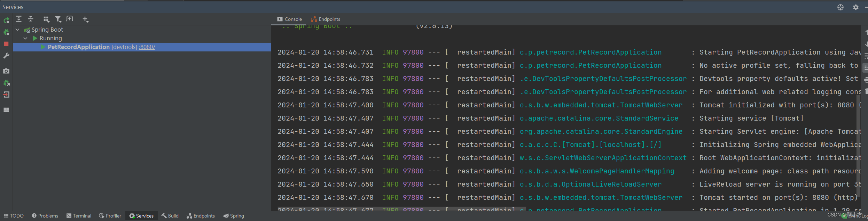Image resolution: width=868 pixels, height=221 pixels.
Task: Click the up arrow in the console gutter
Action: pyautogui.click(x=866, y=32)
